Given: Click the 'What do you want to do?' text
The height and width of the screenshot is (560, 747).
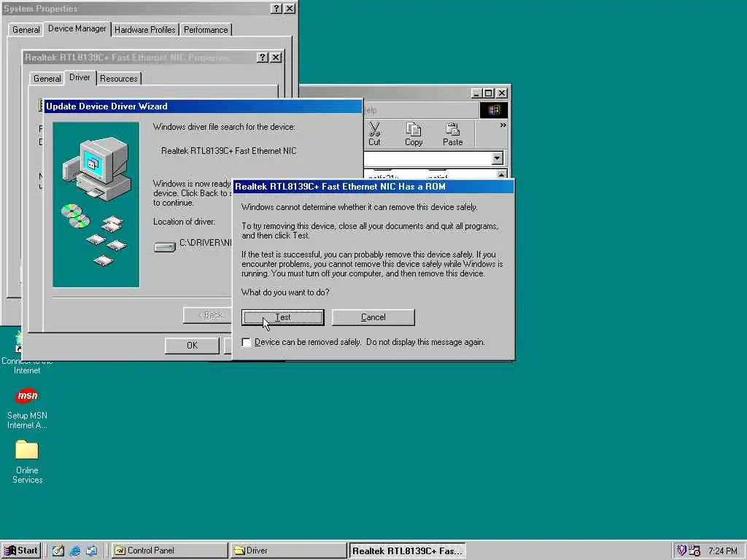Looking at the screenshot, I should pos(285,292).
